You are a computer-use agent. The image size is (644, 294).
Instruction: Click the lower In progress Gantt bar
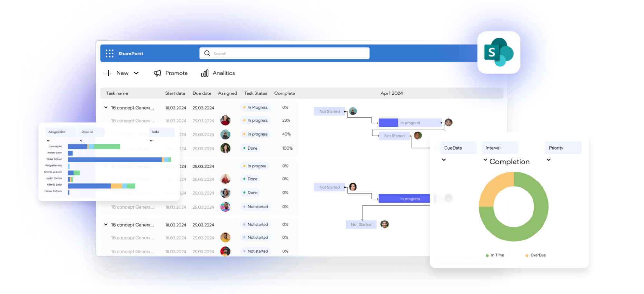pyautogui.click(x=404, y=199)
